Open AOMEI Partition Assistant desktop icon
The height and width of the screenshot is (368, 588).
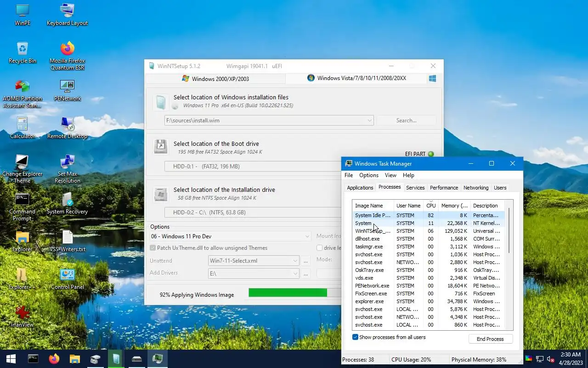[22, 93]
